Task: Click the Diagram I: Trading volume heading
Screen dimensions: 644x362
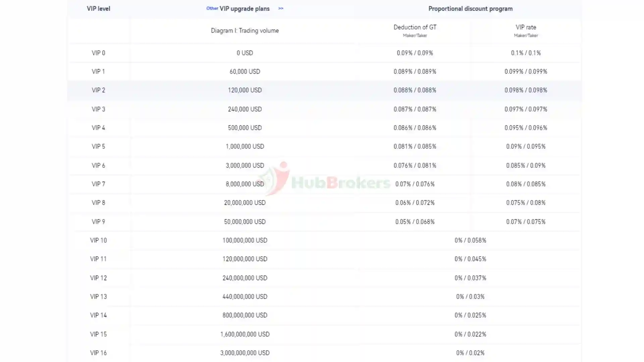Action: tap(245, 31)
